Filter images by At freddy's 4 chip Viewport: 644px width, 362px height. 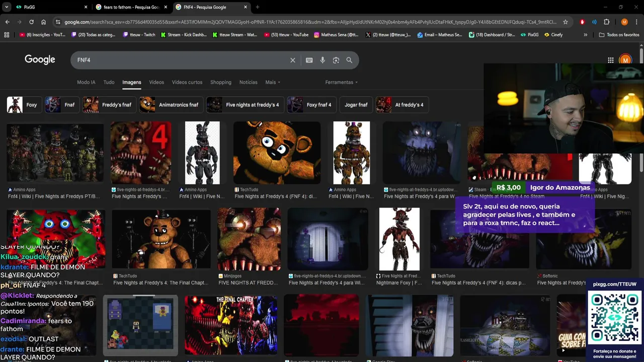(402, 105)
